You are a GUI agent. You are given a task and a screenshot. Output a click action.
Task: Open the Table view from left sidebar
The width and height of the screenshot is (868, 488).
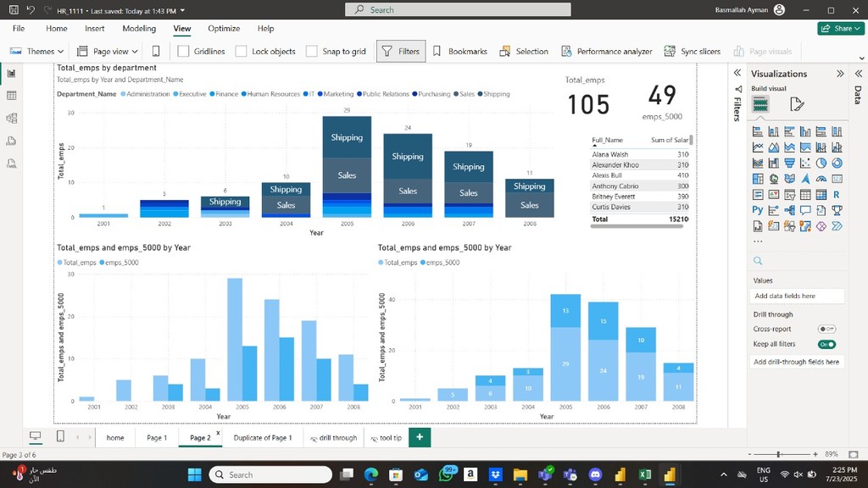click(x=12, y=96)
